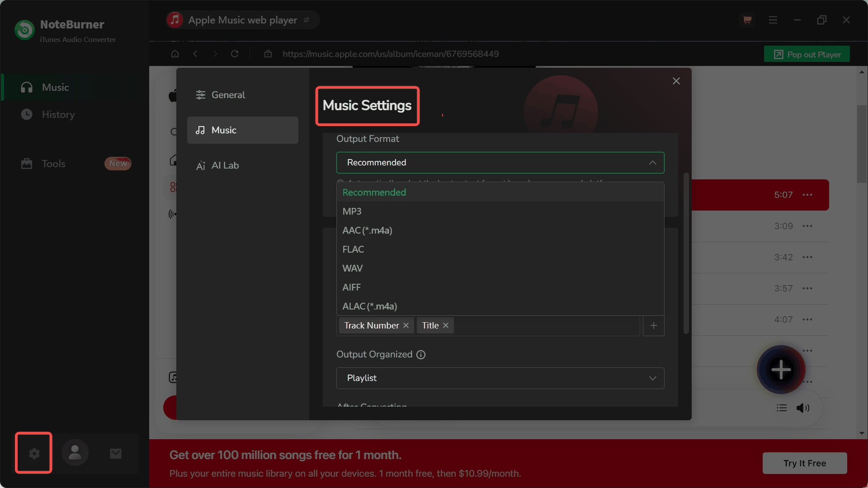Open Music in the left sidebar
The width and height of the screenshot is (868, 488).
coord(75,87)
